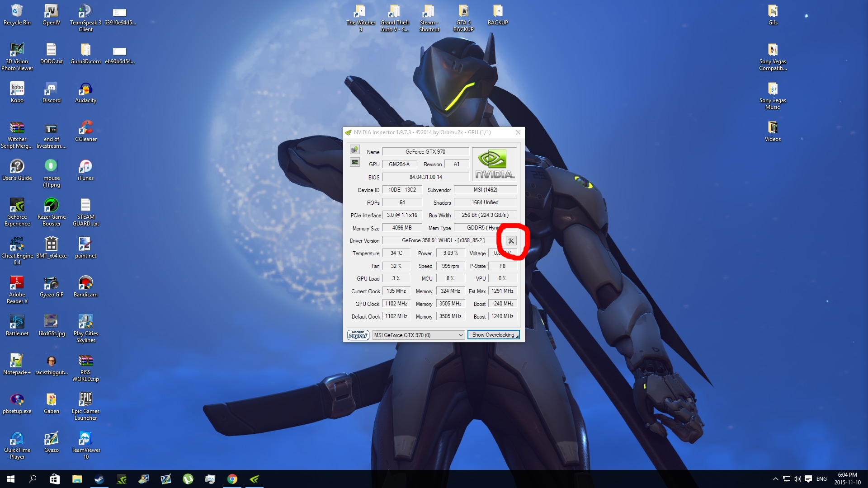Click the ENG language indicator

point(821,479)
